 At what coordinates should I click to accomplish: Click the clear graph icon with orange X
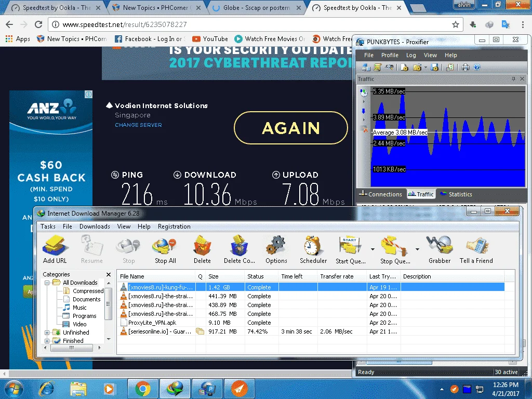364,129
